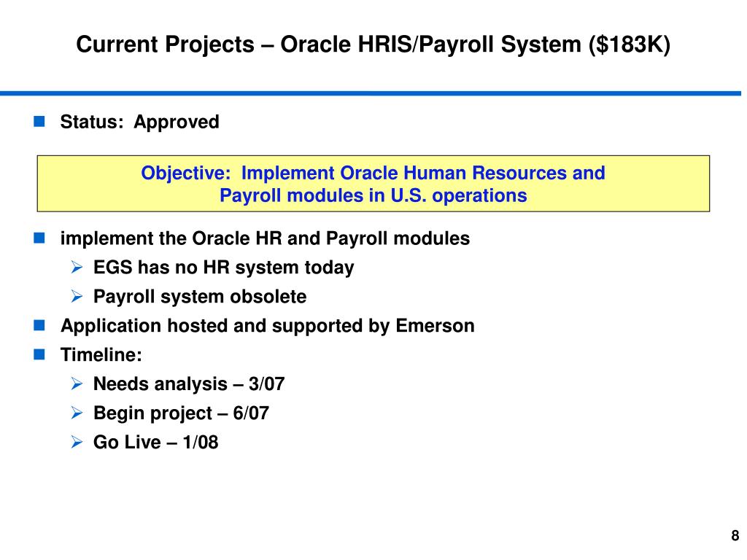Viewport: 747px width, 560px height.
Task: Select 'implement the Oracle HR and Payroll modules'
Action: point(265,238)
